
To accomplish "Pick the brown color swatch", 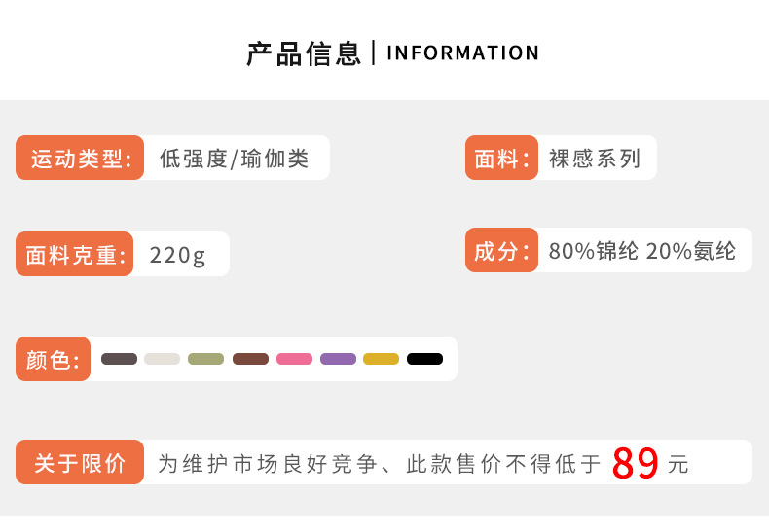I will (250, 359).
